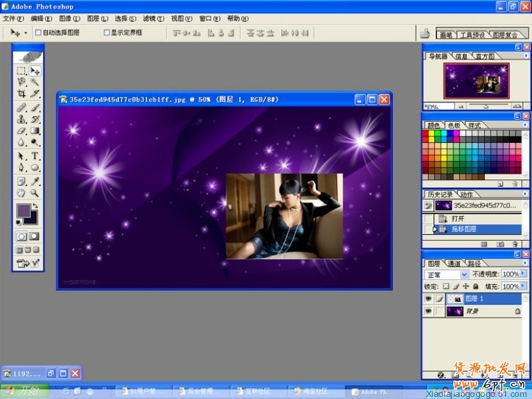The height and width of the screenshot is (399, 532).
Task: Switch to the 通道 channels tab
Action: pyautogui.click(x=454, y=263)
